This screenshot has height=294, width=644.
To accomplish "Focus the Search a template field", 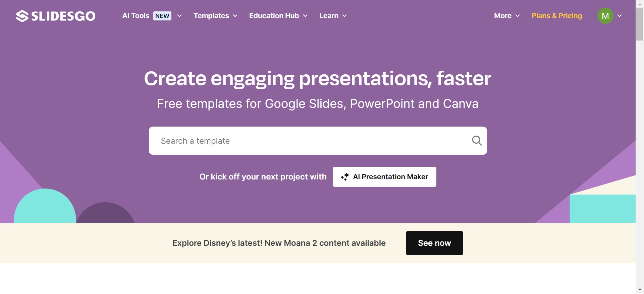I will point(309,141).
